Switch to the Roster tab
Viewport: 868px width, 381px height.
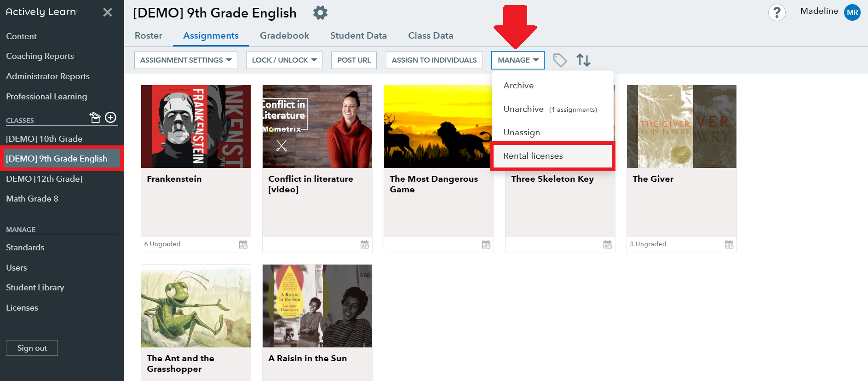tap(149, 35)
